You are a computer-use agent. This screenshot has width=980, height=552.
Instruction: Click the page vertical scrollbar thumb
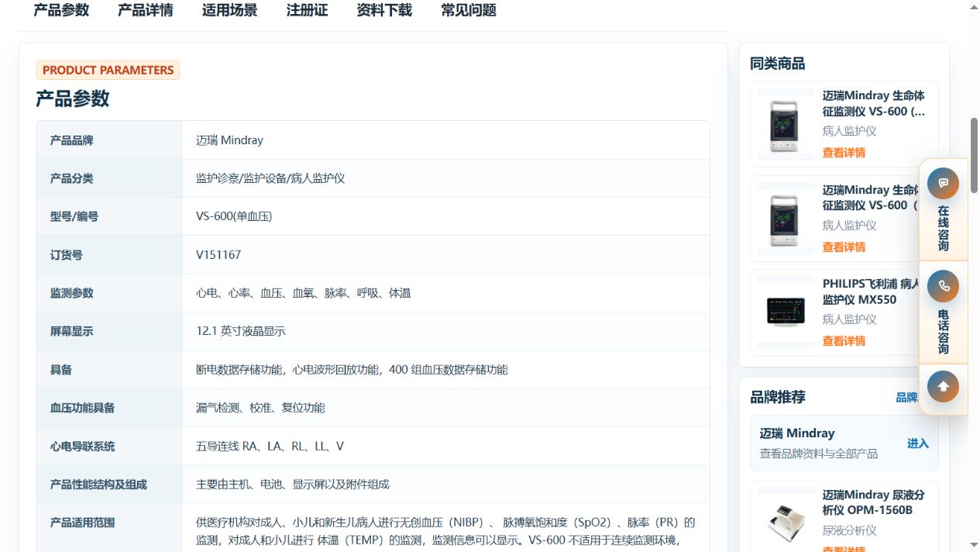[975, 155]
